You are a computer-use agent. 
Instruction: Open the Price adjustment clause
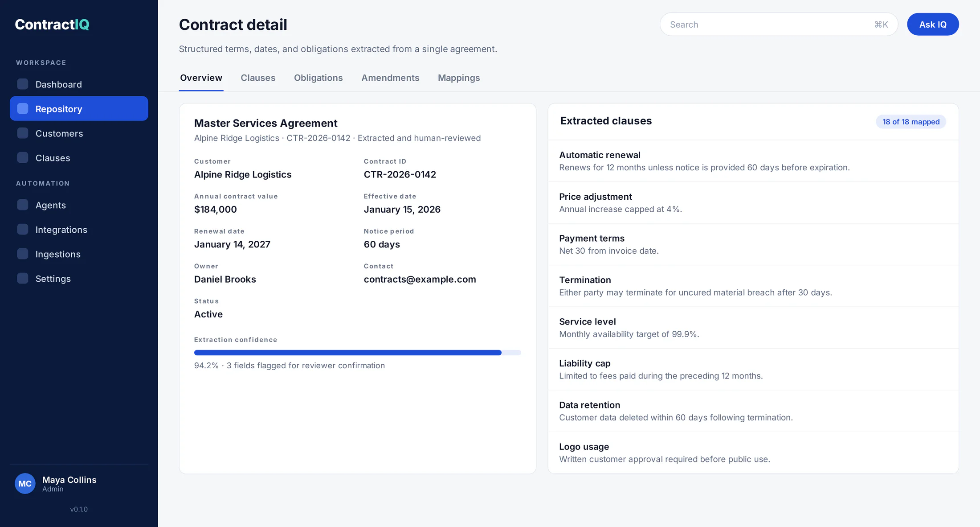(753, 203)
